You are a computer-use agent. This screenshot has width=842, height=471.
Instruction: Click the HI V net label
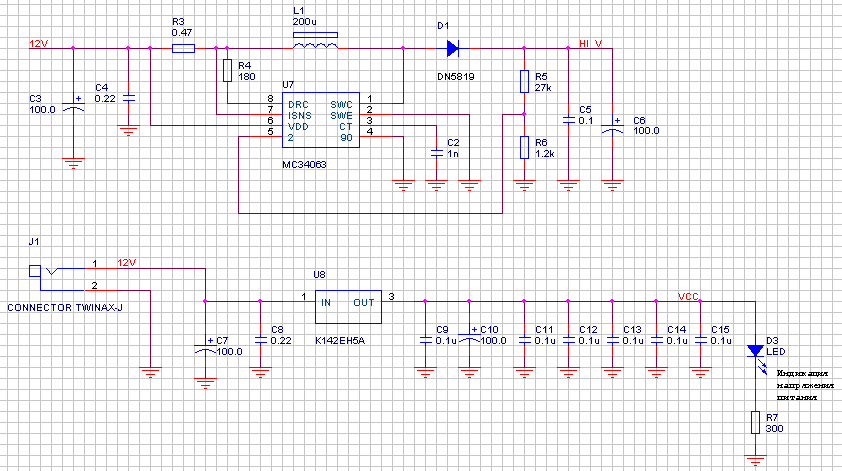pyautogui.click(x=591, y=44)
